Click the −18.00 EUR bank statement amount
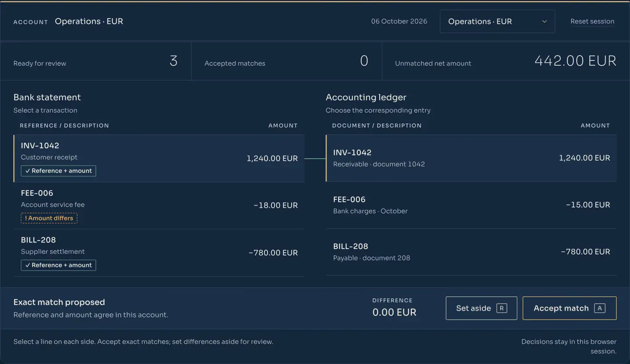Image resolution: width=630 pixels, height=364 pixels. point(276,205)
